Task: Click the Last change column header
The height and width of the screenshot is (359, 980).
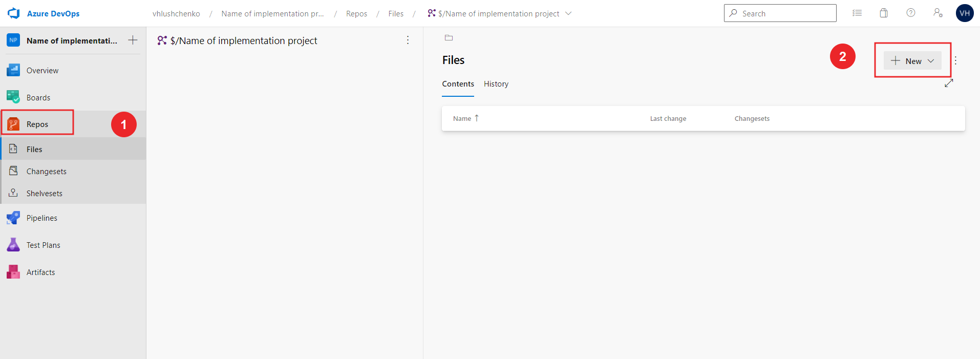Action: [668, 119]
